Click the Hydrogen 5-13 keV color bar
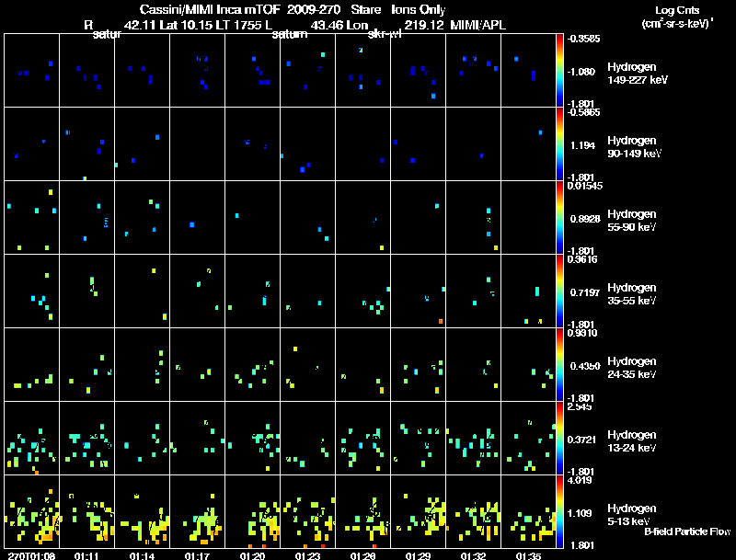Image resolution: width=736 pixels, height=560 pixels. [559, 512]
